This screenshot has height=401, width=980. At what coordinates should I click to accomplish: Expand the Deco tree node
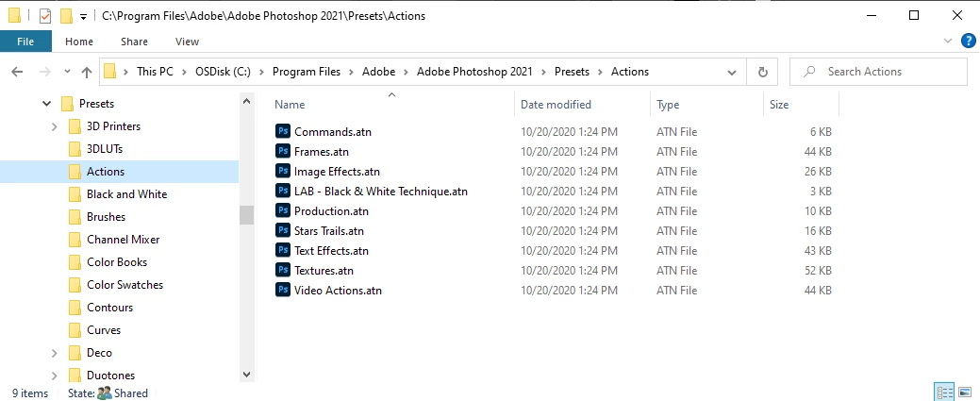tap(55, 353)
